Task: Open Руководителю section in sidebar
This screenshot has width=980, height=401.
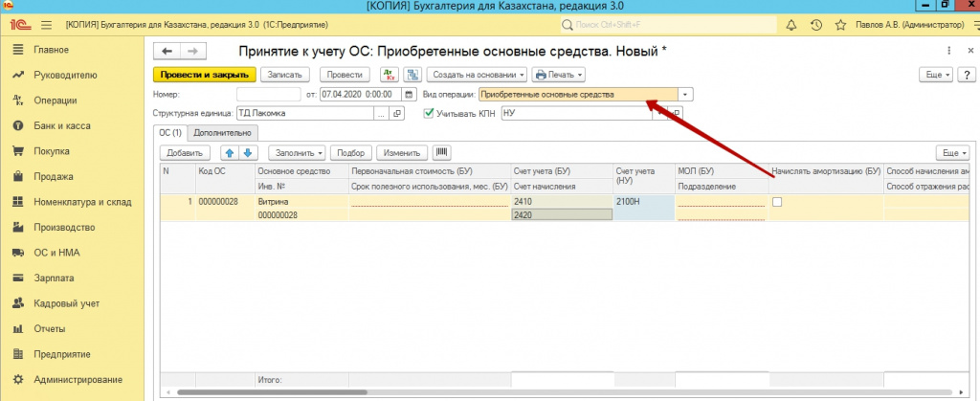Action: pyautogui.click(x=65, y=75)
